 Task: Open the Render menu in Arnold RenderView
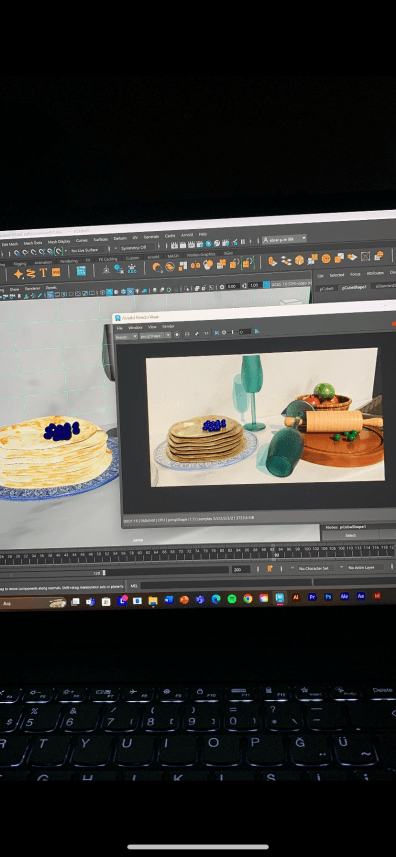169,326
